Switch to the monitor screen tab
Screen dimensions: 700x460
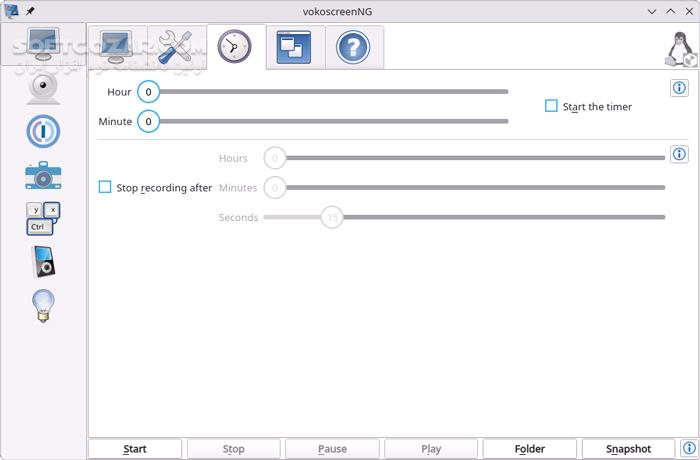coord(117,47)
